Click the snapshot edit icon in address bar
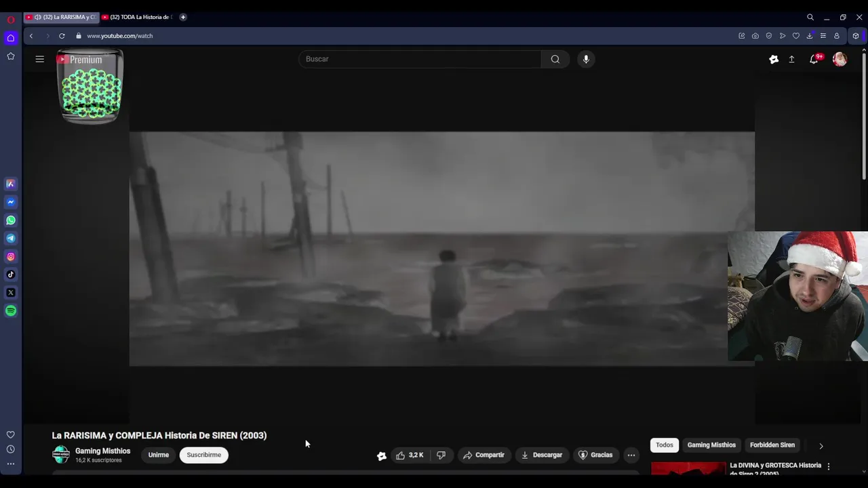This screenshot has width=868, height=488. pos(741,36)
